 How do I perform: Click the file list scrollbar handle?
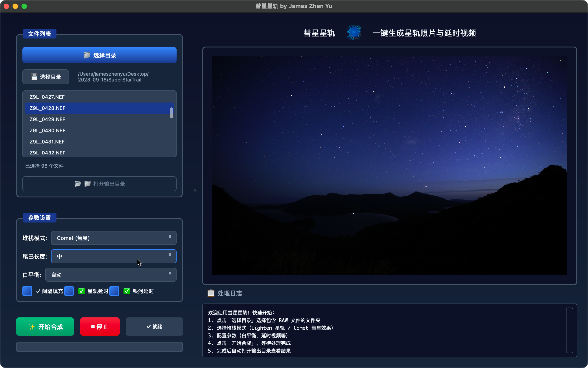coord(171,113)
